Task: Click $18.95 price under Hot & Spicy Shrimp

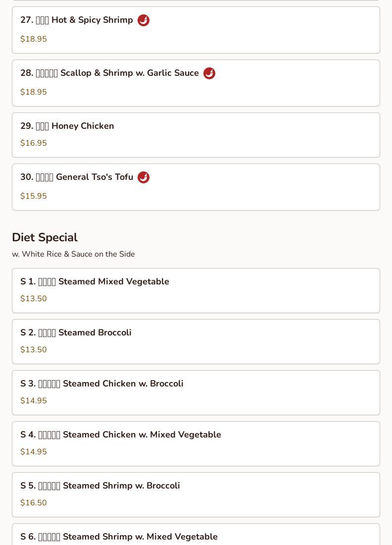Action: point(34,39)
